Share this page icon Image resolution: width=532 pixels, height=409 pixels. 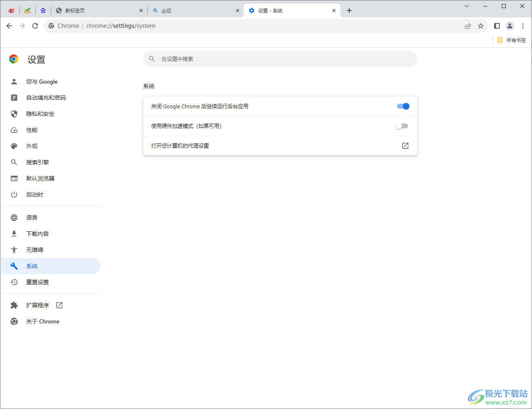468,26
